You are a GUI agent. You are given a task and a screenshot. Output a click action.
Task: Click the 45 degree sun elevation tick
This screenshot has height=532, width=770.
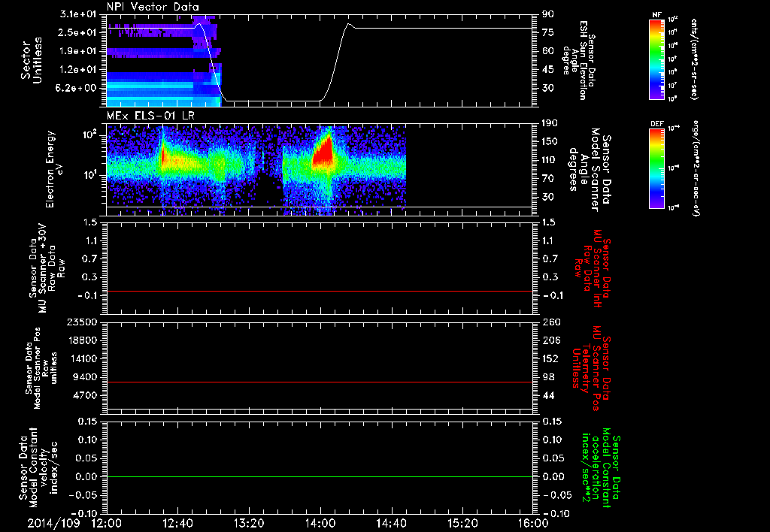[548, 70]
